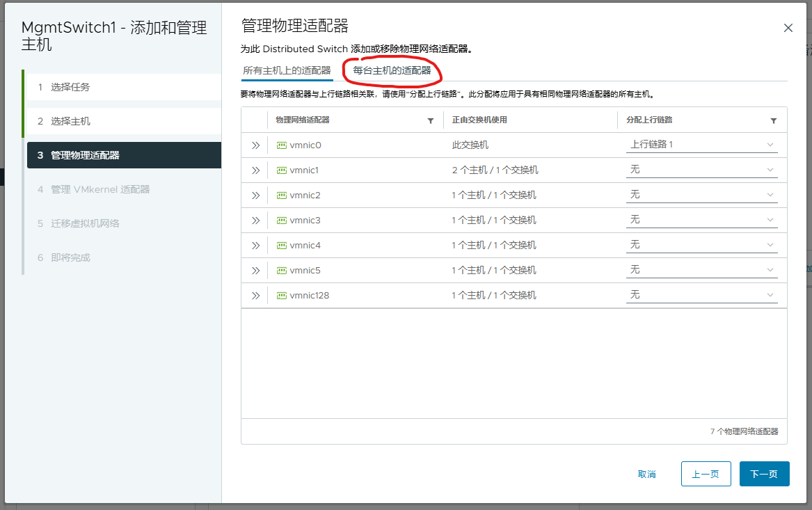Viewport: 812px width, 510px height.
Task: Click the vmnic2 adapter name
Action: click(305, 196)
